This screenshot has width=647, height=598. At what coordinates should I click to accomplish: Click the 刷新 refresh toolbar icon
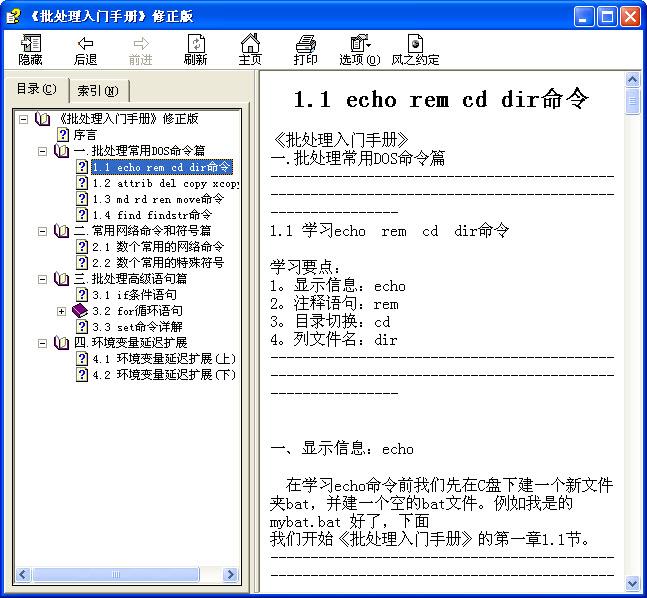(196, 43)
